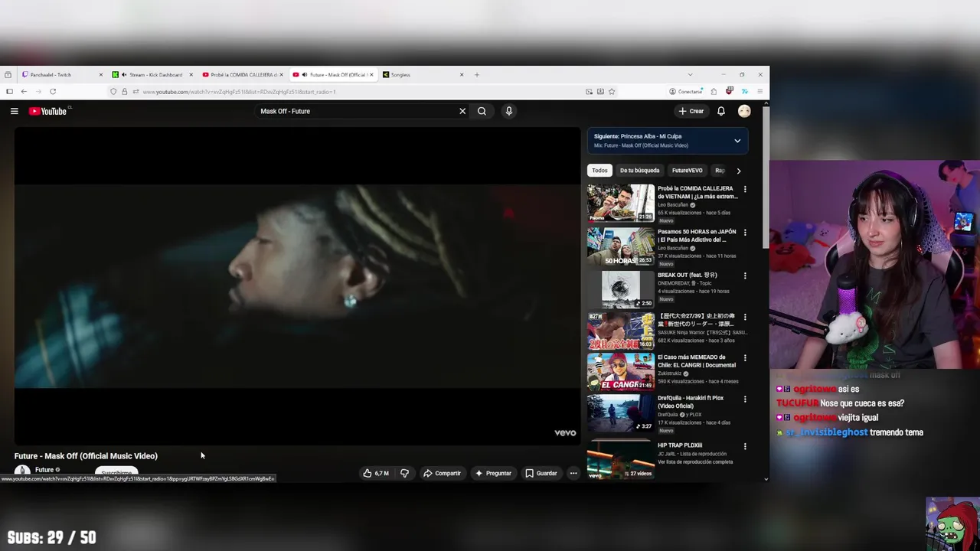
Task: Switch to the Stream - Kick Dashboard tab
Action: tap(153, 75)
